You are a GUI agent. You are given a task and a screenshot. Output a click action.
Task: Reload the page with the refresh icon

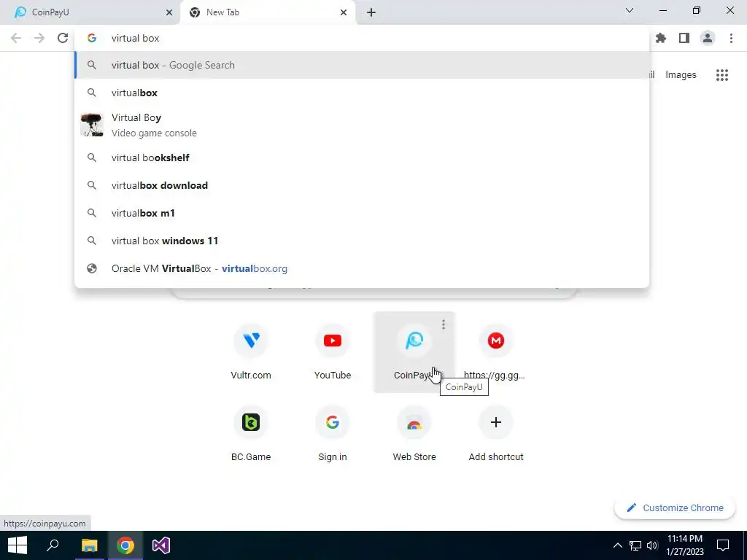point(63,38)
